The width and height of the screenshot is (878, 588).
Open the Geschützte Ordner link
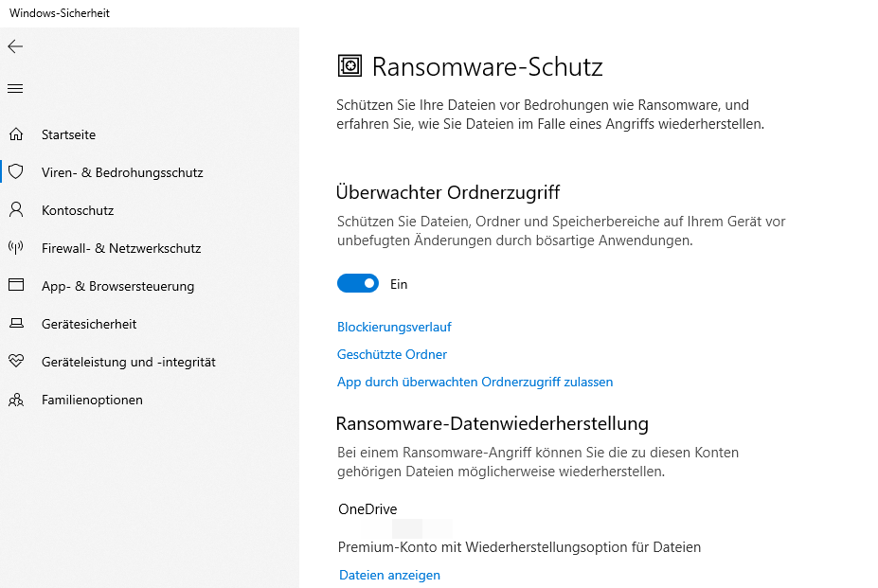(x=392, y=354)
